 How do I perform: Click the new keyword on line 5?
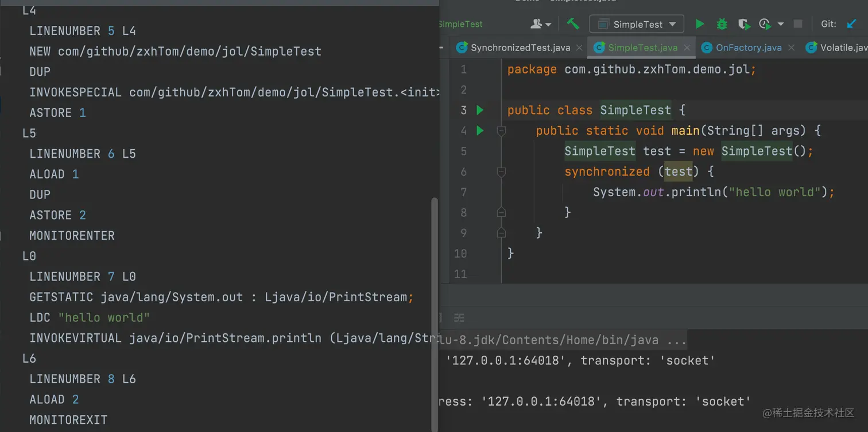pyautogui.click(x=703, y=151)
